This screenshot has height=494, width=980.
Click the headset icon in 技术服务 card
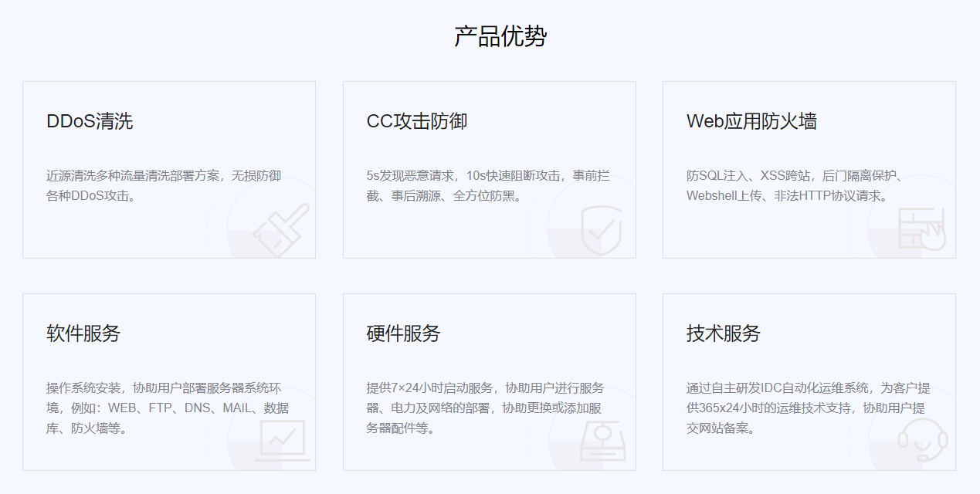point(922,440)
